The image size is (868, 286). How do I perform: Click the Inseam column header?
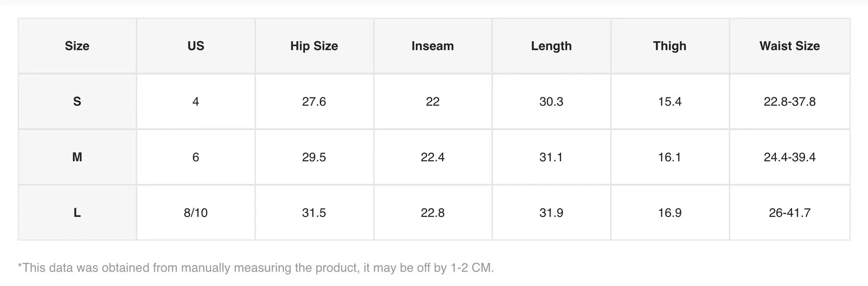[432, 46]
